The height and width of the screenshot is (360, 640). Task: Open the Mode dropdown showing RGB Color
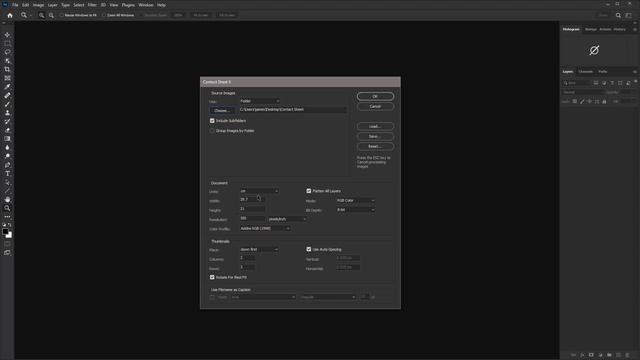356,200
